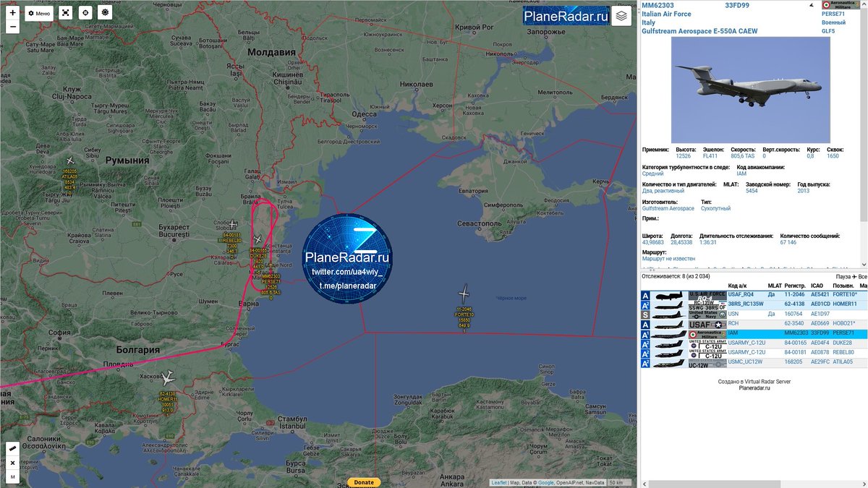Click the latitude value 43,98683

tap(654, 242)
